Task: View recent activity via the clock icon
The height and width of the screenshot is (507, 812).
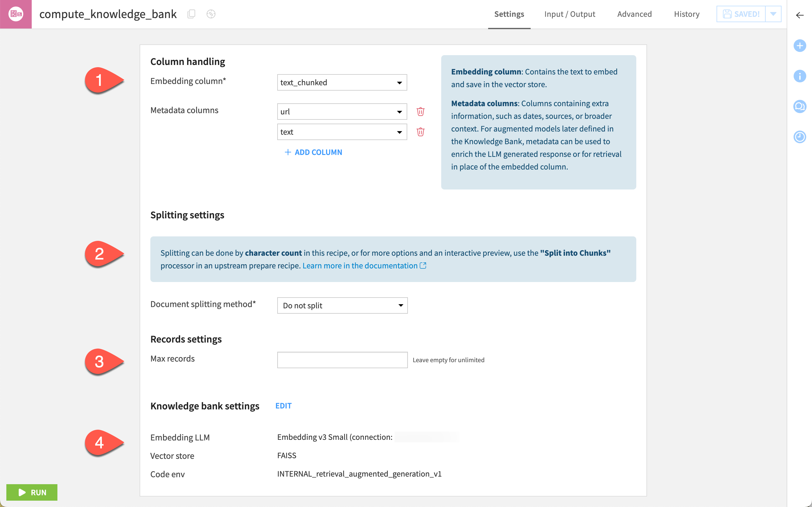Action: click(x=800, y=137)
